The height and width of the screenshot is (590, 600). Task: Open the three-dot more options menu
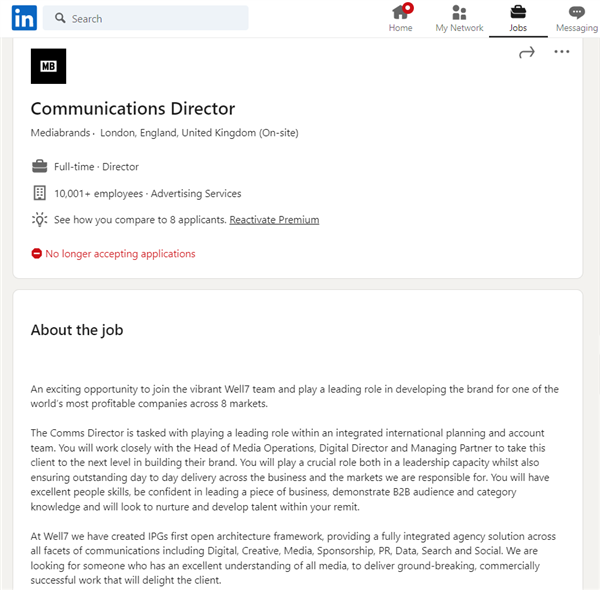coord(561,52)
